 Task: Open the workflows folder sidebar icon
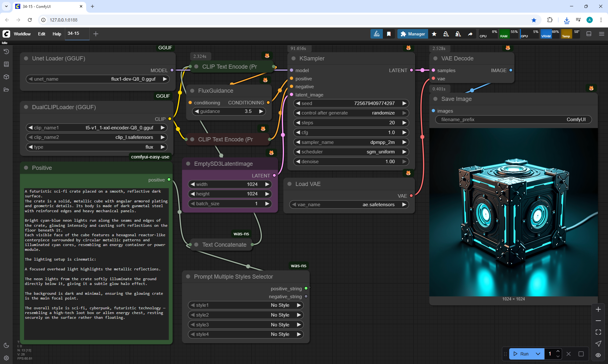pyautogui.click(x=6, y=89)
